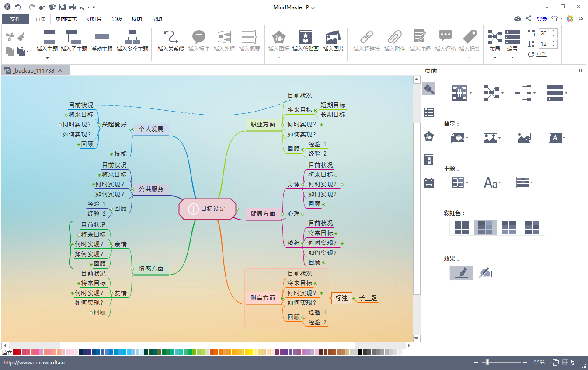Screen dimensions: 588x370
Task: Select first rainbow color scheme option
Action: coord(462,227)
